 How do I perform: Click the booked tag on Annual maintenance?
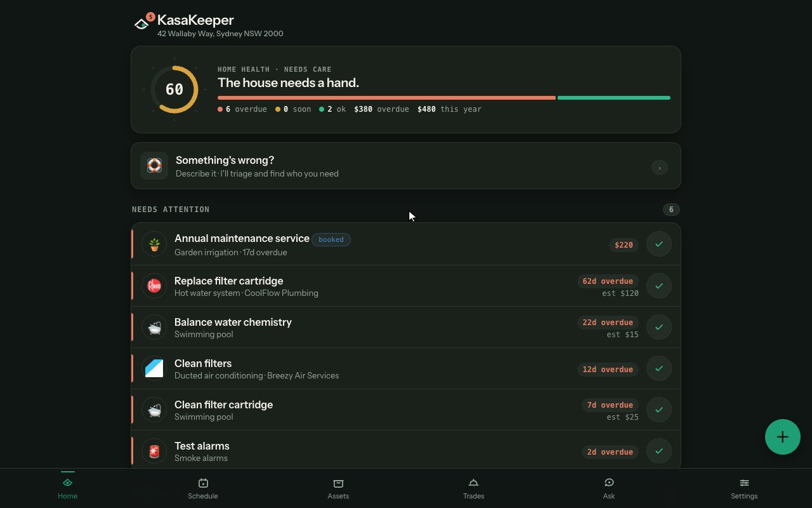331,239
